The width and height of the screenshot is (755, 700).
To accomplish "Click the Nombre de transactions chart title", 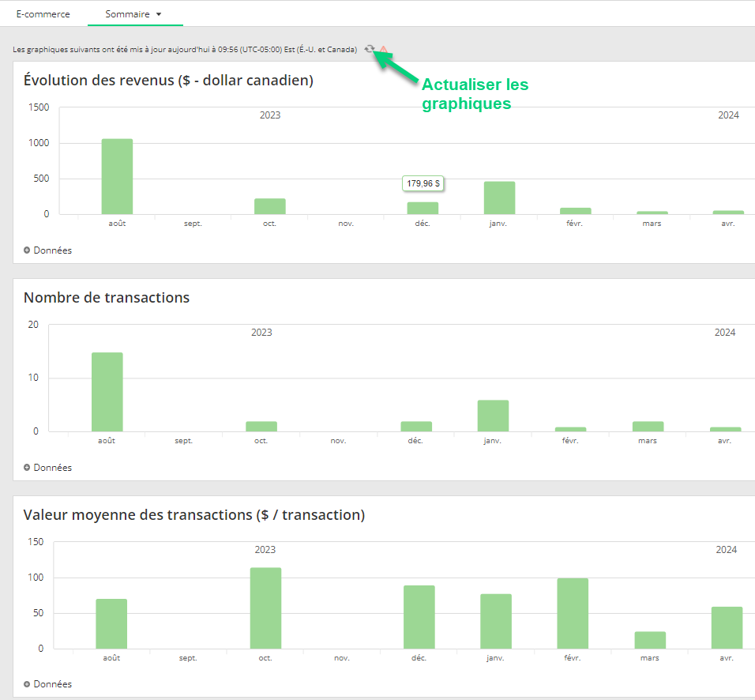I will pos(107,297).
